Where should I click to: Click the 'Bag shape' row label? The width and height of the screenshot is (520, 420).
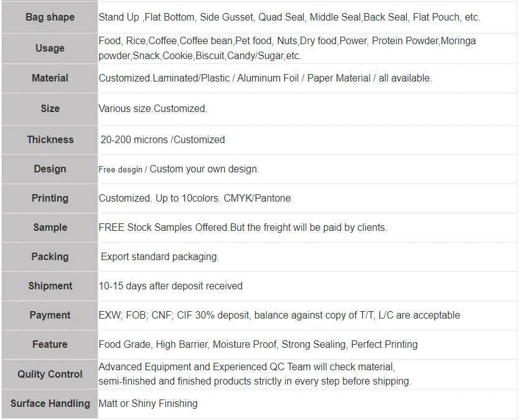coord(50,17)
